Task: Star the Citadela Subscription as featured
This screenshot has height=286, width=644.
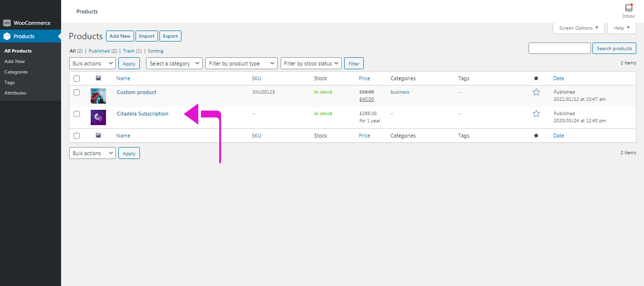Action: click(x=536, y=114)
